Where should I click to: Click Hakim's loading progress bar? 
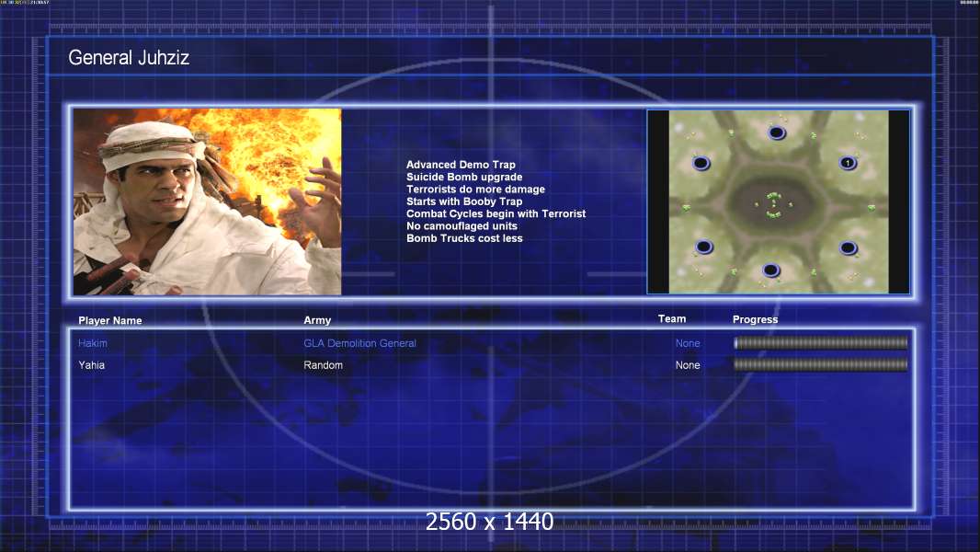pyautogui.click(x=820, y=343)
